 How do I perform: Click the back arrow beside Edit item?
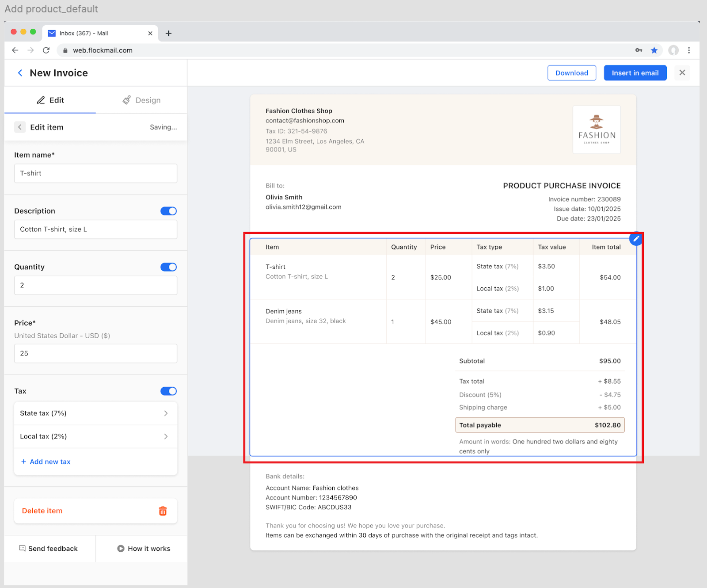20,127
